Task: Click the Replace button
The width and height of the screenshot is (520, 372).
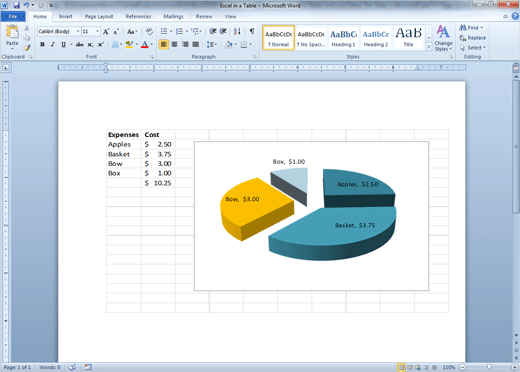Action: click(x=473, y=38)
